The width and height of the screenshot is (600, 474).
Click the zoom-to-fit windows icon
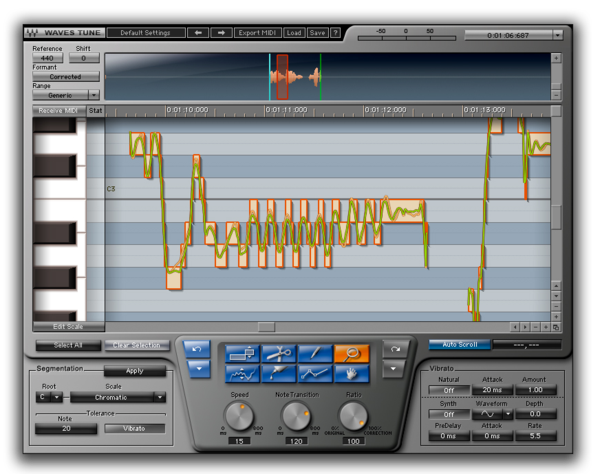click(556, 327)
